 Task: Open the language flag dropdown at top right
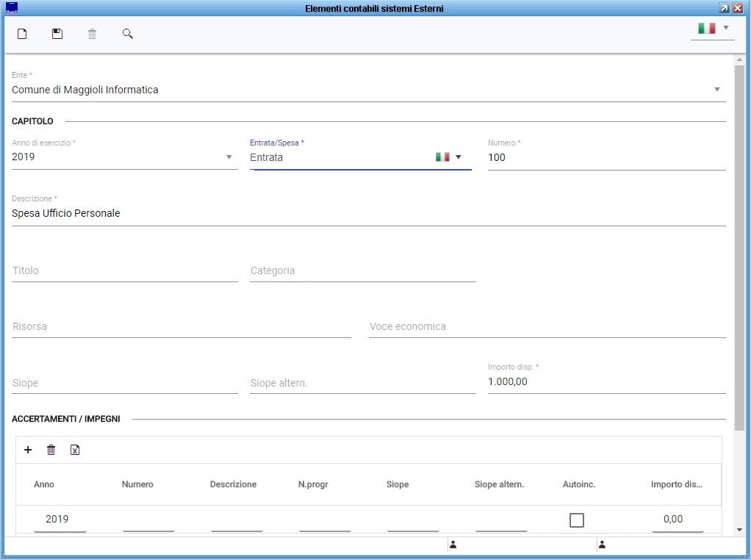pos(713,29)
